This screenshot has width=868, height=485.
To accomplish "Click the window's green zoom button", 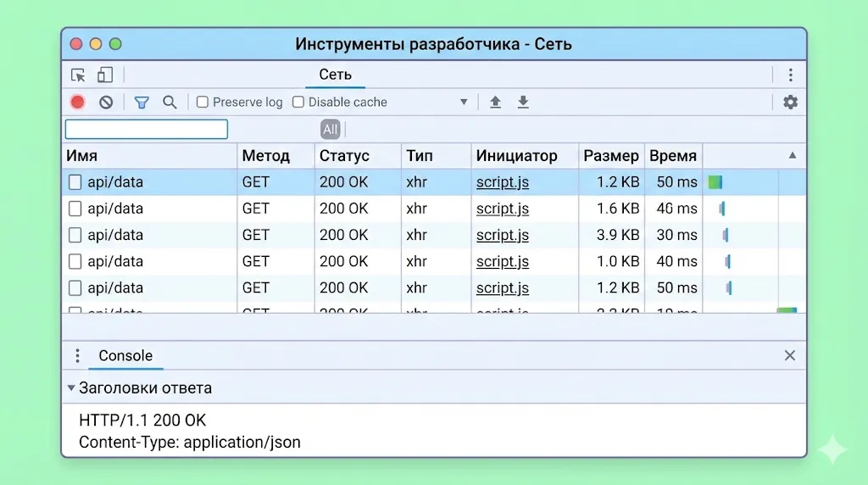I will point(115,44).
